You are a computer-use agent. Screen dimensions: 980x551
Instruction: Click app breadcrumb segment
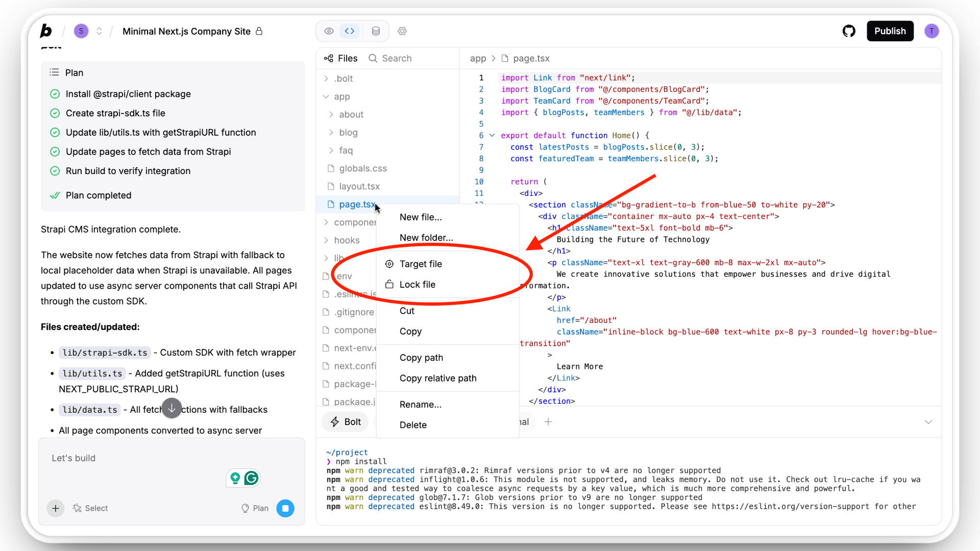[478, 58]
